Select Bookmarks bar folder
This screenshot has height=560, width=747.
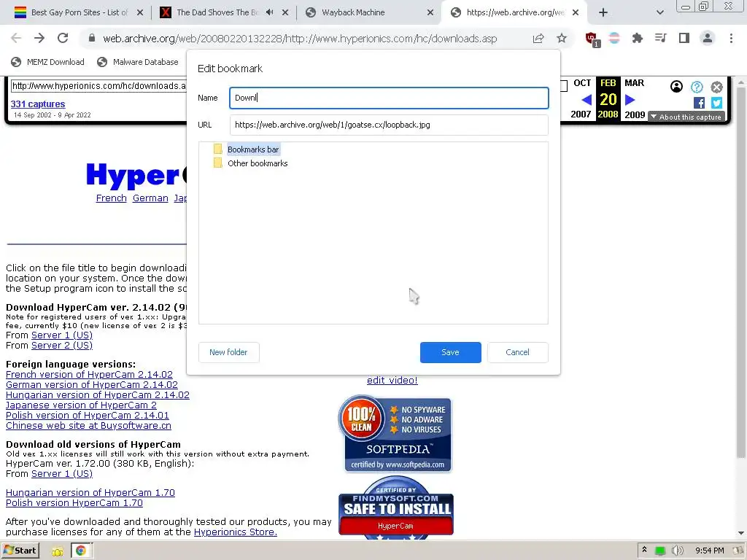coord(253,149)
